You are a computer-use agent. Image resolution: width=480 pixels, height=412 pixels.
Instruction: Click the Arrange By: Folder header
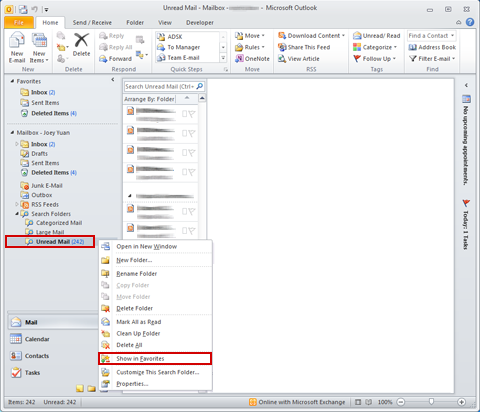click(x=149, y=99)
